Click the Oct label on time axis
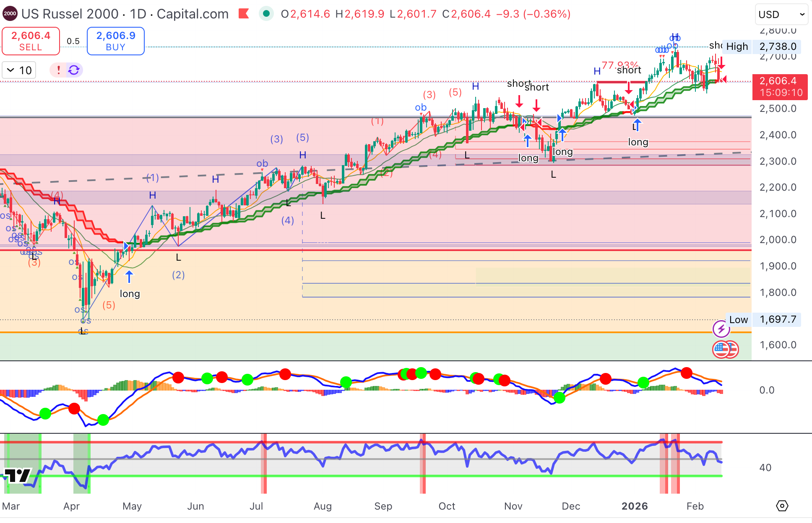 [447, 506]
